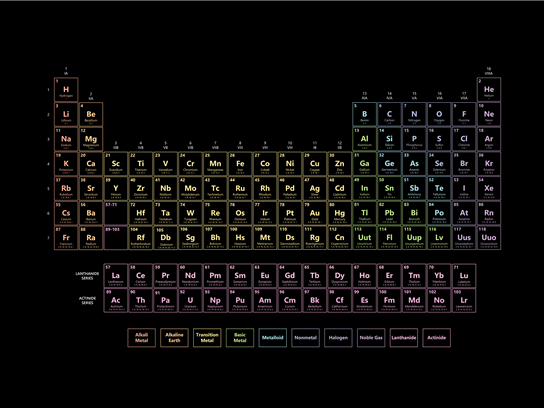
Task: Select the Hydrogen (H) element cell
Action: [x=66, y=90]
